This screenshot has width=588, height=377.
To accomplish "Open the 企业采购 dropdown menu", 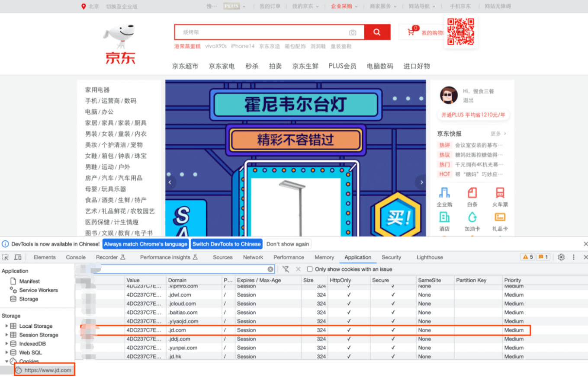I will click(x=344, y=6).
